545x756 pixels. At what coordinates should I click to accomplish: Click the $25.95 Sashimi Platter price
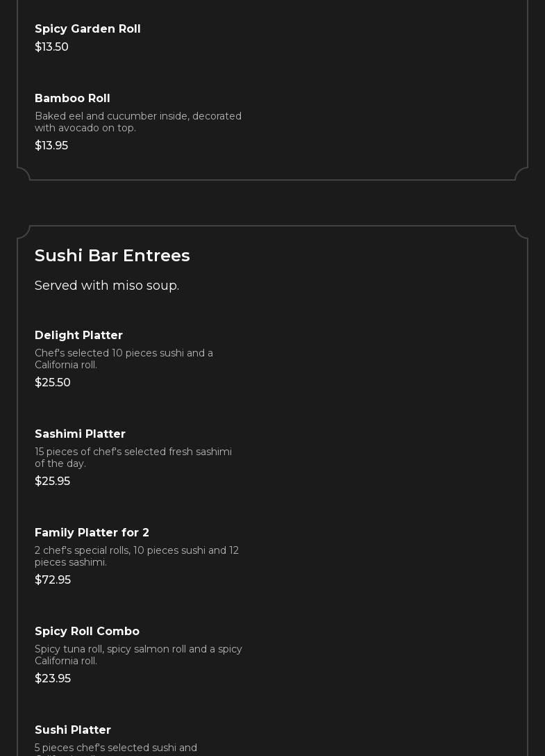(52, 481)
